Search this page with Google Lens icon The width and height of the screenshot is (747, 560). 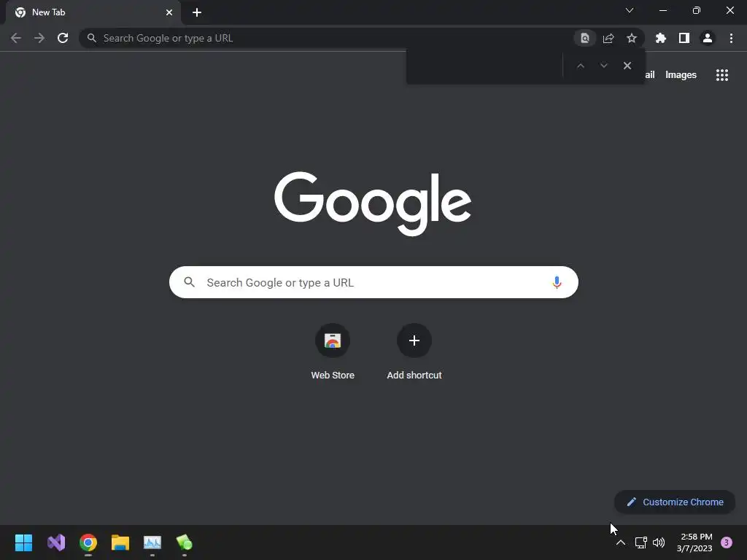coord(585,38)
